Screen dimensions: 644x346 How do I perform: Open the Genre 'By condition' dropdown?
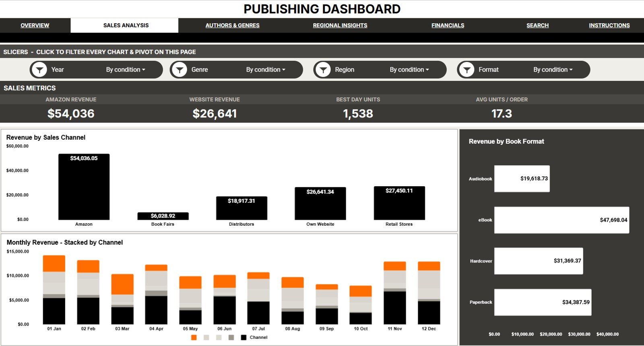[266, 70]
